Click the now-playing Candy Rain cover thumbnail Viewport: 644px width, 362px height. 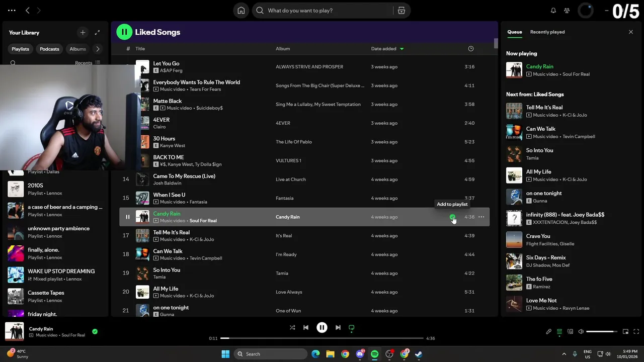[14, 331]
